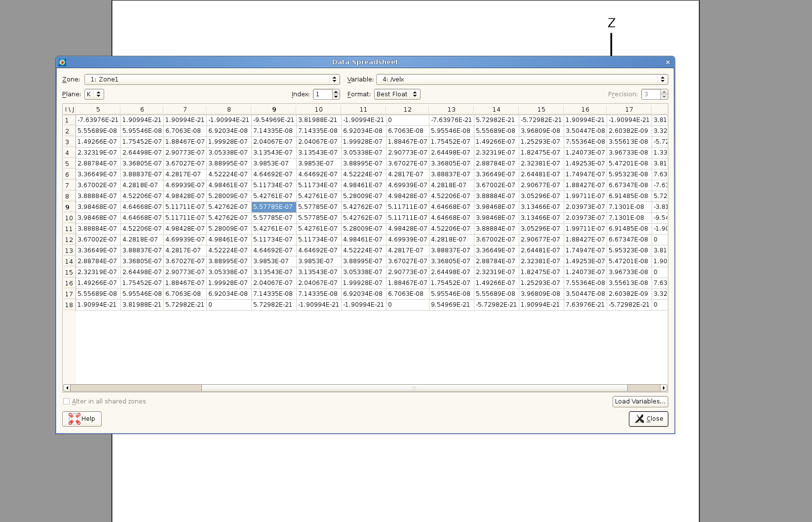Click inside the Index input field
Viewport: 812px width, 522px height.
click(x=322, y=94)
